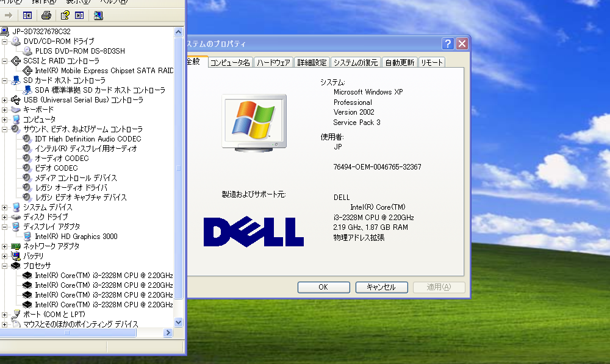Viewport: 610px width, 364px height.
Task: Expand the ネットワーク アダプタ node
Action: pyautogui.click(x=5, y=246)
